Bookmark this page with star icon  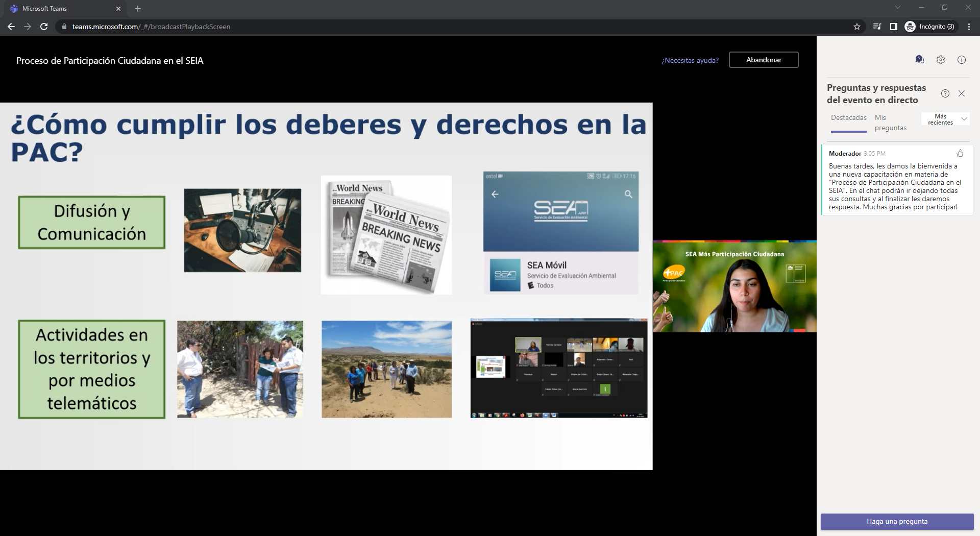pos(857,27)
